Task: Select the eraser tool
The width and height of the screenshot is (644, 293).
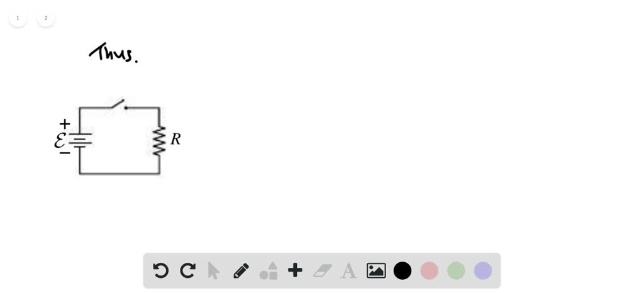Action: 323,271
